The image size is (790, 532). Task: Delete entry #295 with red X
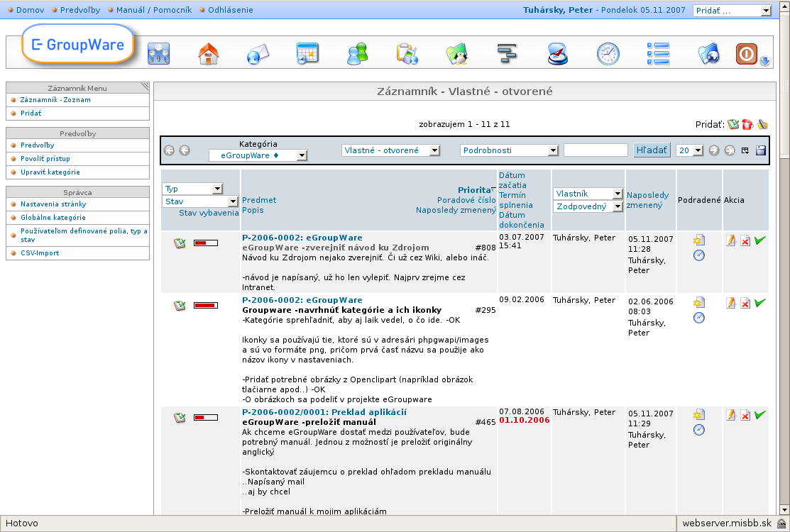pos(745,304)
